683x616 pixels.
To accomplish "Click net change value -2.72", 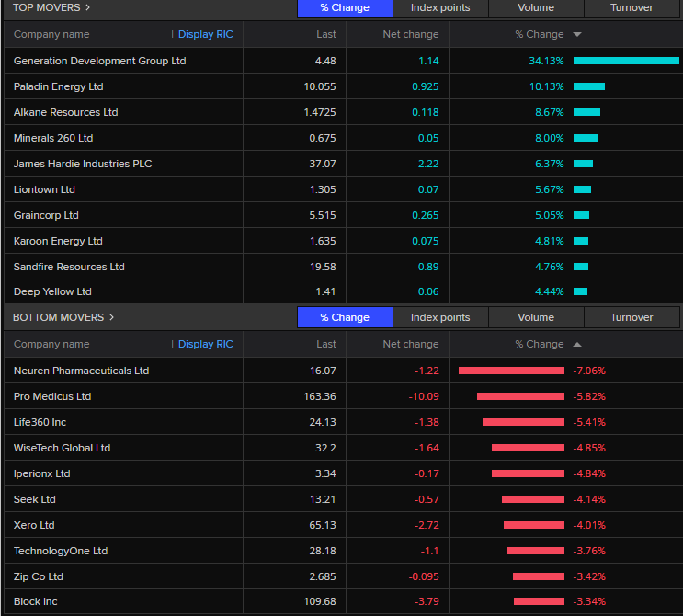I will point(427,525).
